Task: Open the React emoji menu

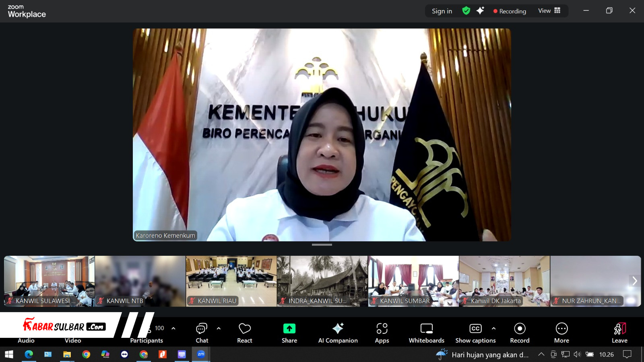Action: point(244,333)
